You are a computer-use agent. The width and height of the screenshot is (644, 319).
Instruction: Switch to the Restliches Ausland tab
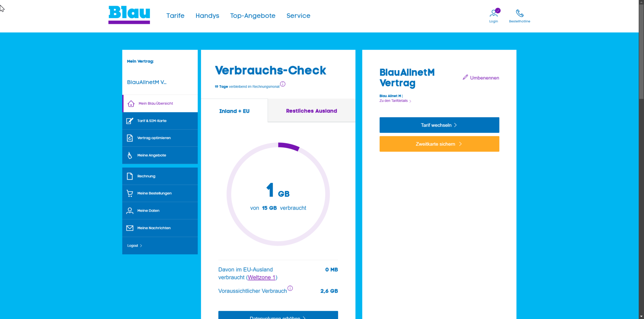(311, 111)
